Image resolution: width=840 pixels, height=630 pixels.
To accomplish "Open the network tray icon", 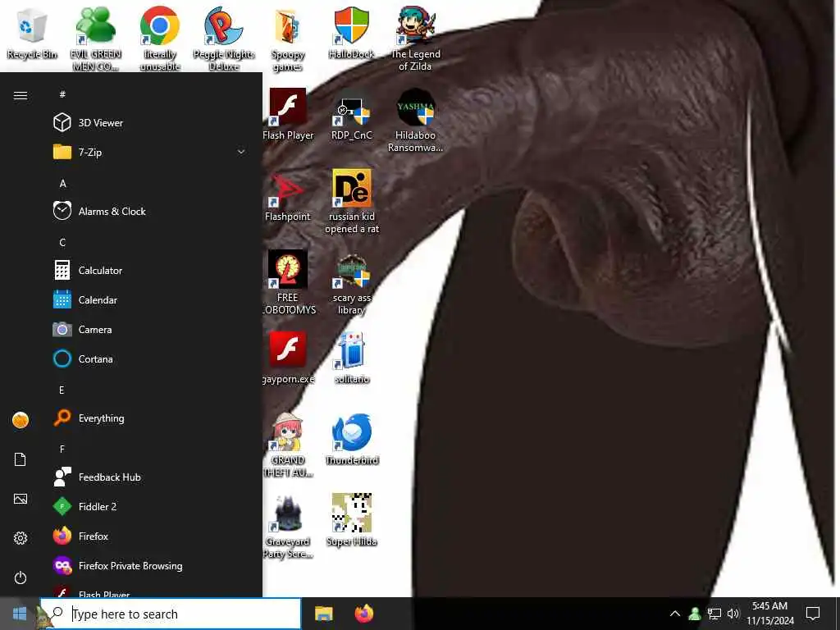I will tap(714, 614).
